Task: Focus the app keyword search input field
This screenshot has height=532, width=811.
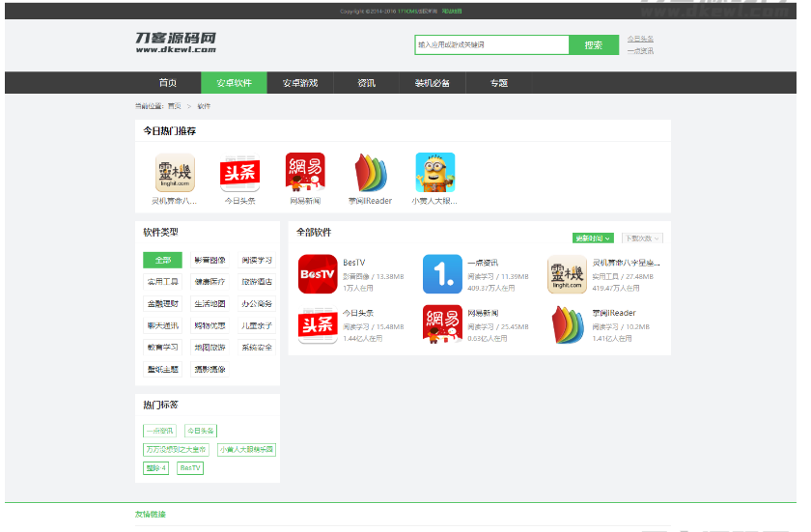Action: (x=491, y=44)
